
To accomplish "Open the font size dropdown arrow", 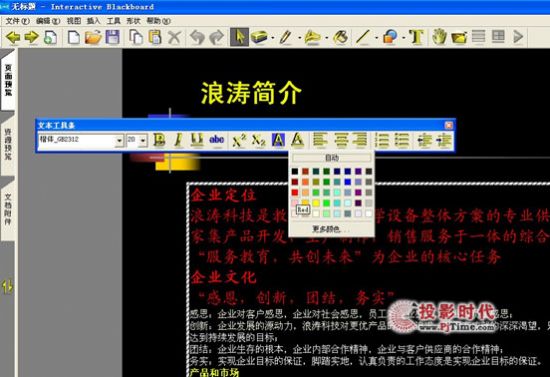I will coord(143,141).
